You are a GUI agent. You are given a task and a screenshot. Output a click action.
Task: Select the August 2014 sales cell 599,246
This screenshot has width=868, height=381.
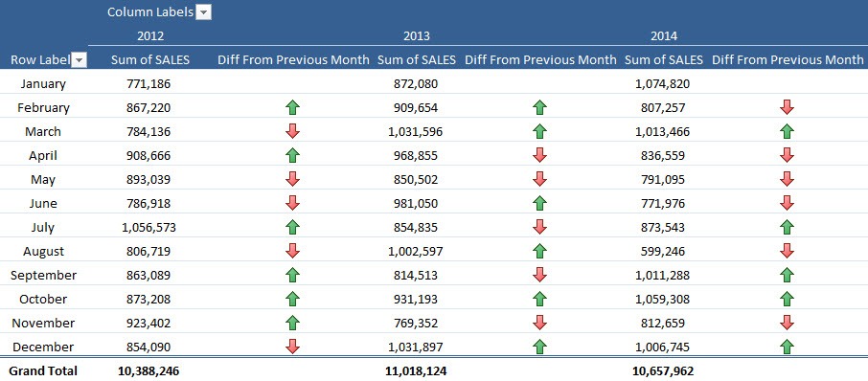pos(663,251)
